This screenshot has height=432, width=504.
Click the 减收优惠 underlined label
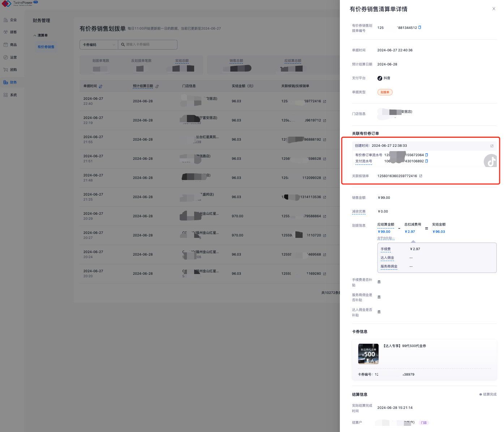[359, 211]
